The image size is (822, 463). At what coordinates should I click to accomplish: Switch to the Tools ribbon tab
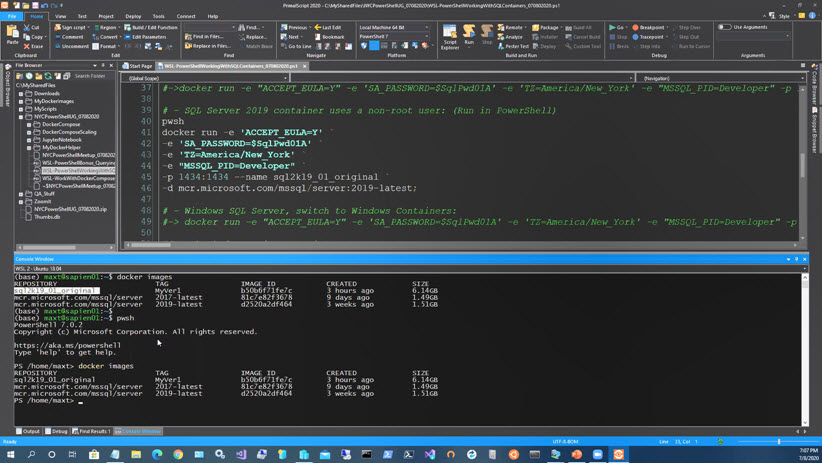158,16
